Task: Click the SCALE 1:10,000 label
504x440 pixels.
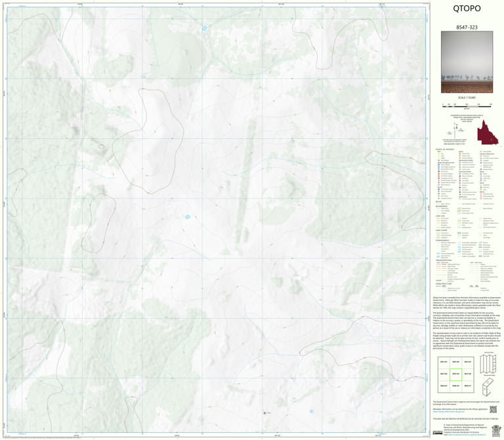Action: pyautogui.click(x=467, y=98)
